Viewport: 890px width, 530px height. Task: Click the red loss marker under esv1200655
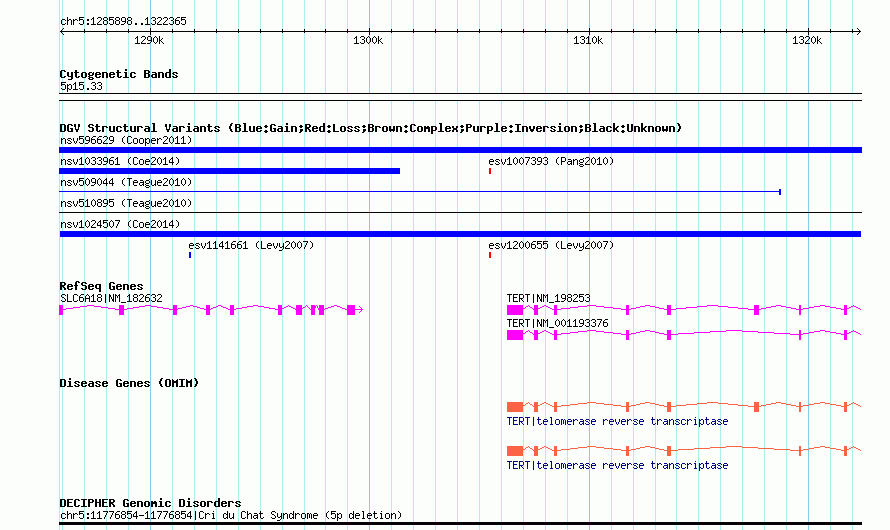tap(490, 255)
